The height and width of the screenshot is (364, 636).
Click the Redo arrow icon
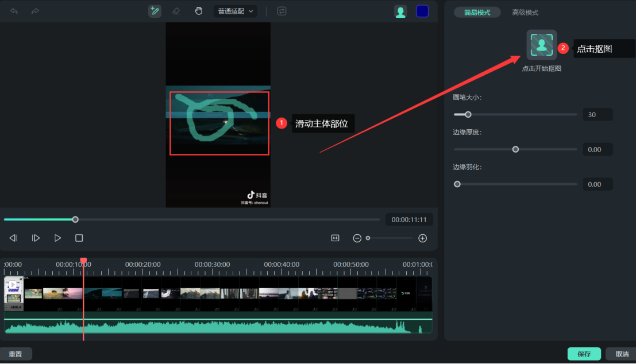click(35, 11)
